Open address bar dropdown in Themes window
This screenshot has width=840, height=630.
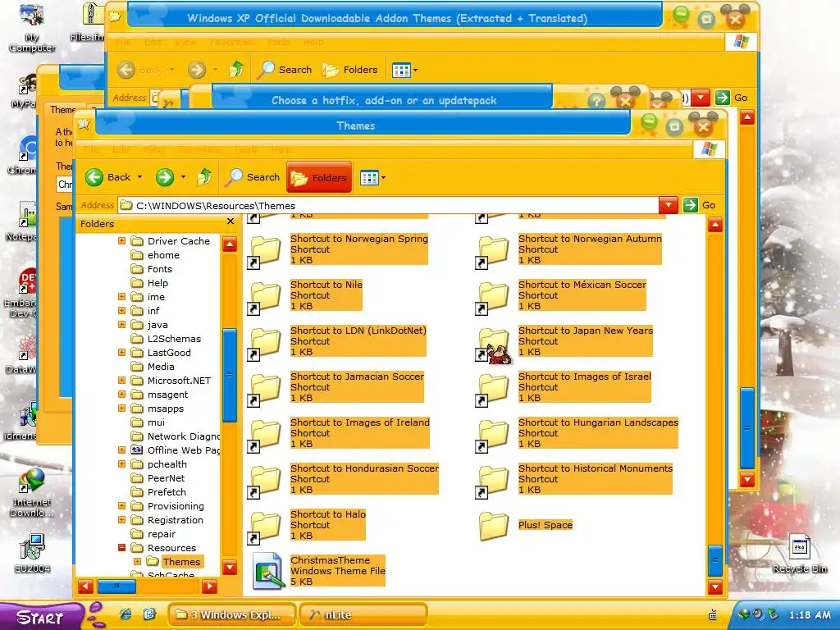click(668, 205)
